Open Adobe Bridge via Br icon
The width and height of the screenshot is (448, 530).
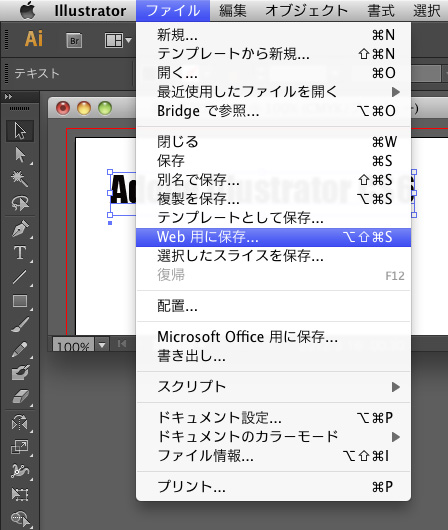(74, 41)
